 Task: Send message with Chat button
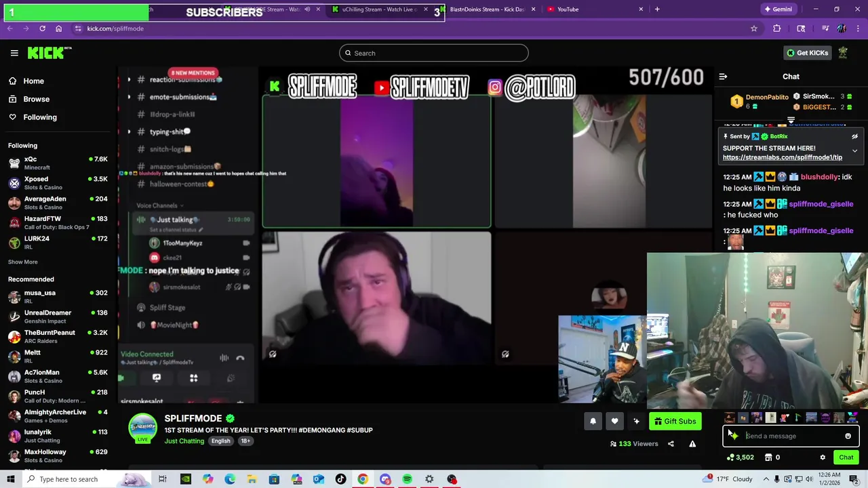click(x=846, y=457)
